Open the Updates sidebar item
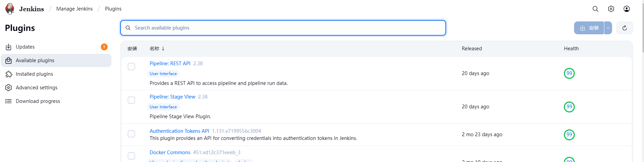This screenshot has width=644, height=162. pos(25,47)
